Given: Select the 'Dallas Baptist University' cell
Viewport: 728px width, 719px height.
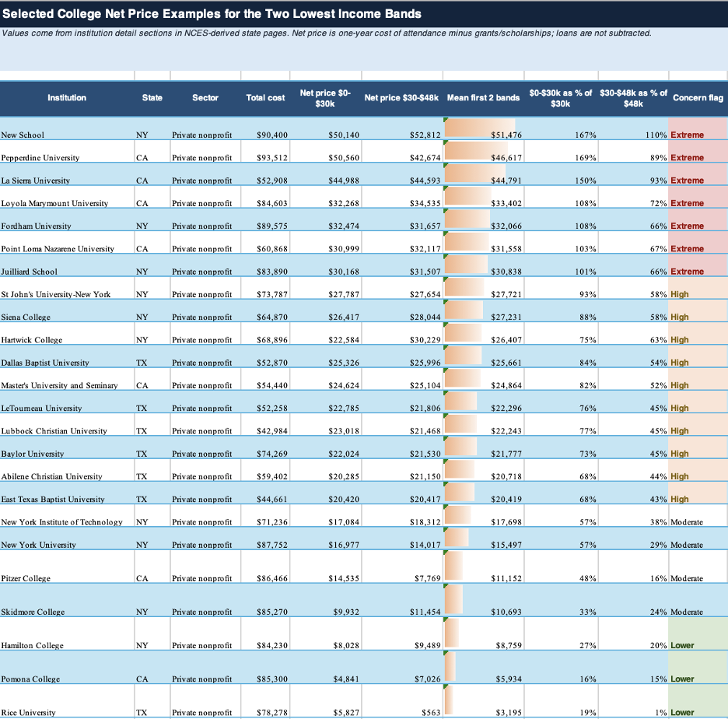Looking at the screenshot, I should (x=67, y=356).
